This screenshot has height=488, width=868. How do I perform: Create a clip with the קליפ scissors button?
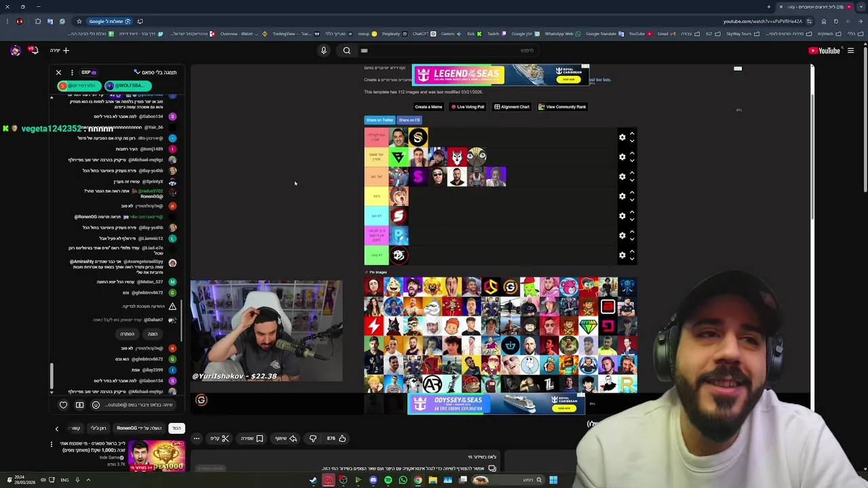(220, 439)
